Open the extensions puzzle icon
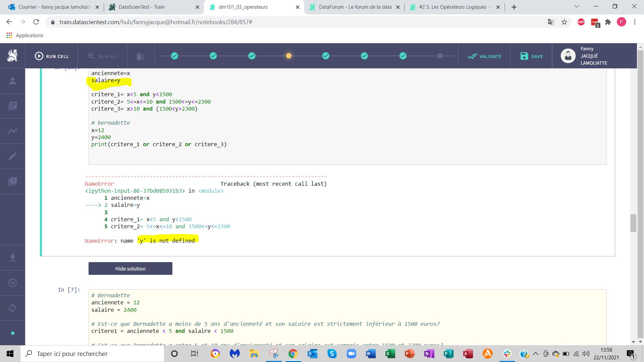The height and width of the screenshot is (362, 644). tap(608, 22)
